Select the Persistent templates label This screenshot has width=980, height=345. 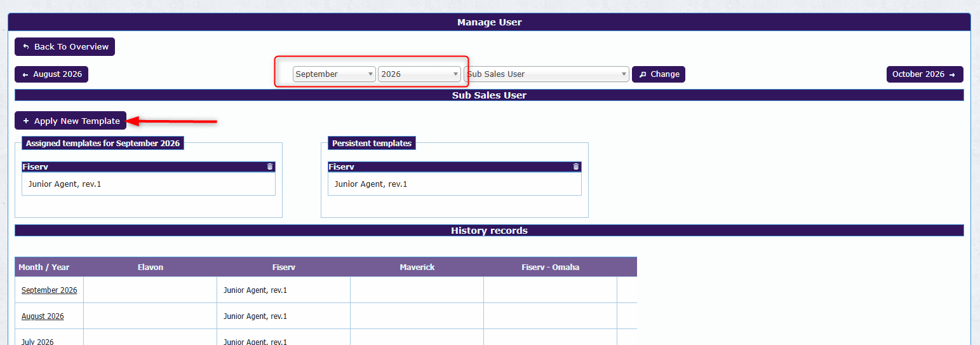[x=372, y=144]
